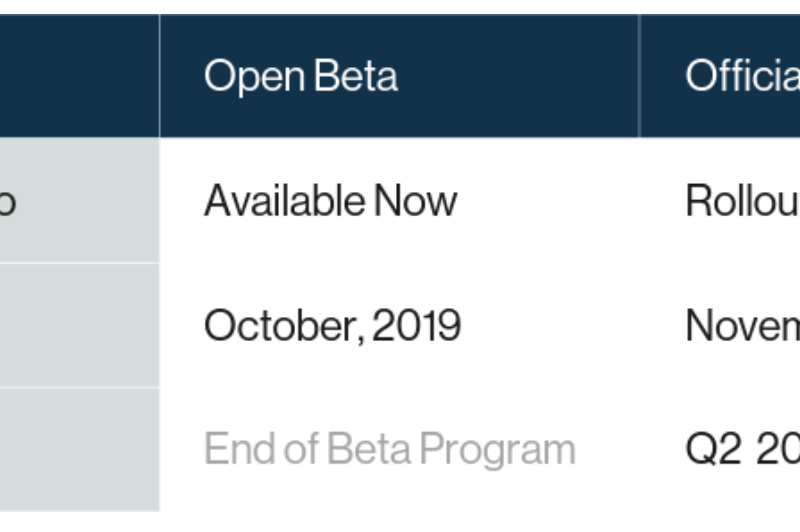Select the word Available in the first row
The width and height of the screenshot is (800, 532).
click(284, 202)
